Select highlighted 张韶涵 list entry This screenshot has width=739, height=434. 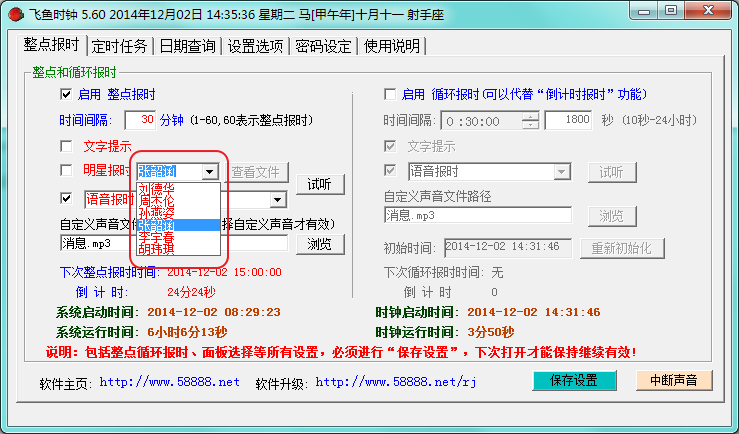coord(178,225)
